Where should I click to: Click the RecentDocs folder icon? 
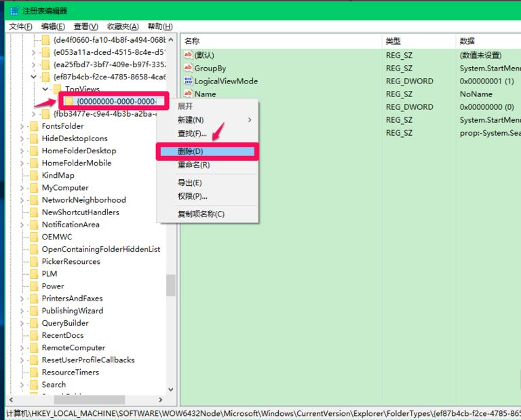click(x=33, y=335)
